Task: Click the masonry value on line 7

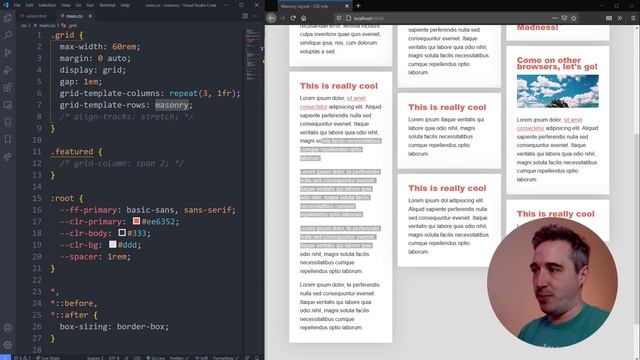Action: pos(171,105)
